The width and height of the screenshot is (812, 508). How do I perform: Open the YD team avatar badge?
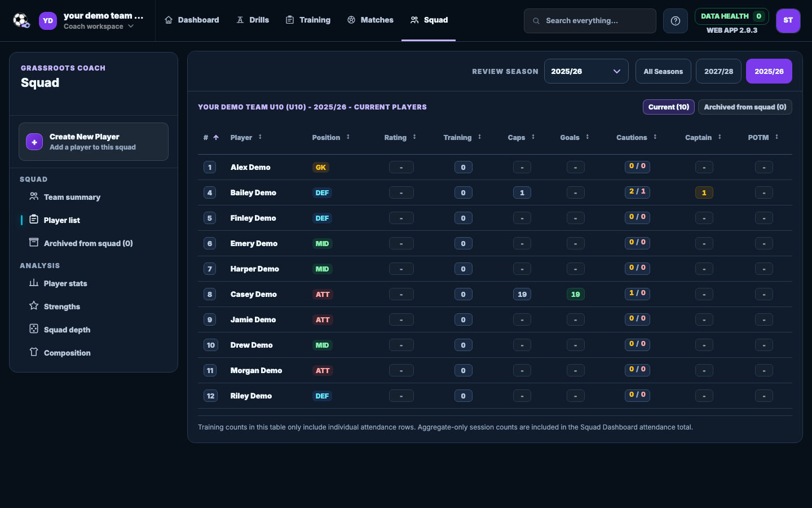point(48,21)
